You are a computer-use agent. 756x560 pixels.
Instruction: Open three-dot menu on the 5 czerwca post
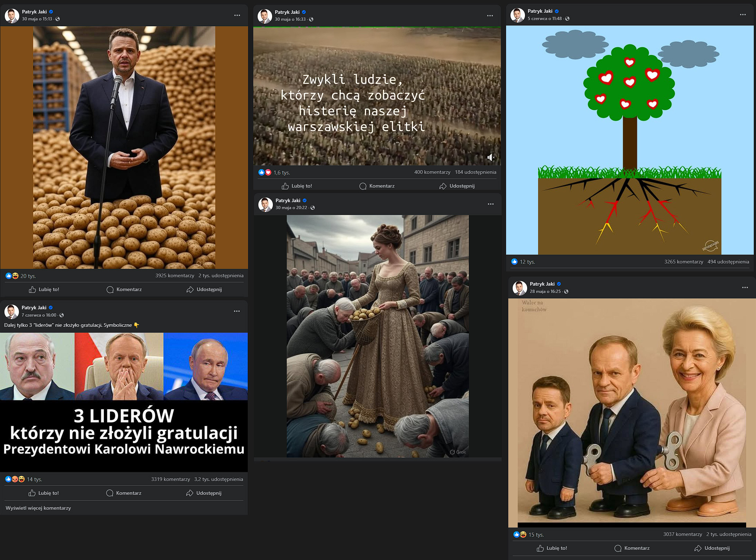[743, 15]
